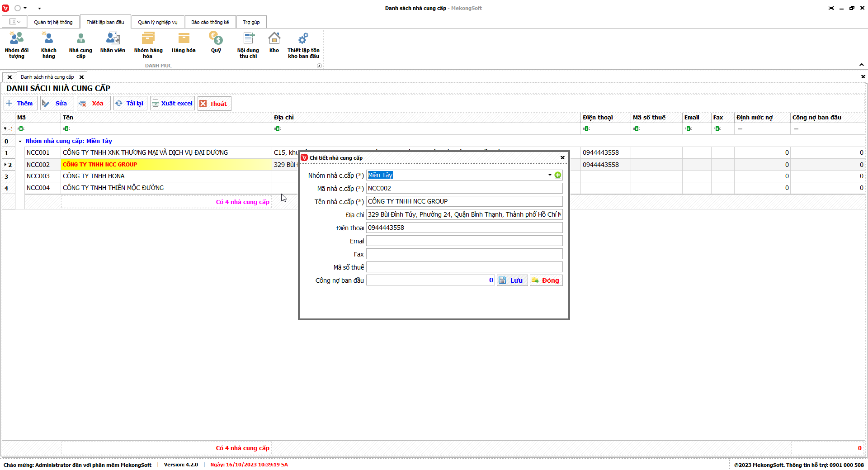Open the Nhóm nhà c.cấp dropdown arrow
The width and height of the screenshot is (868, 470).
(x=550, y=175)
